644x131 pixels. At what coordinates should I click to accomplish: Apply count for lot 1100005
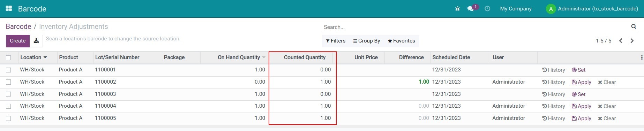pyautogui.click(x=582, y=118)
